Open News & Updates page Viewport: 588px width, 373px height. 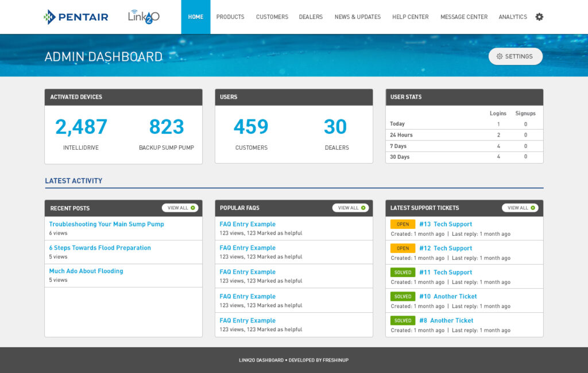click(x=358, y=17)
